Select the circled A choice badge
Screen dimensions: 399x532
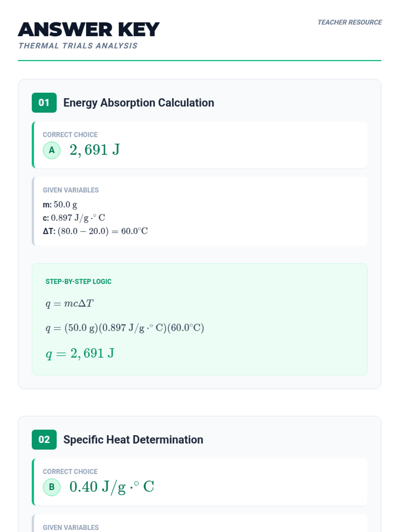click(x=52, y=150)
